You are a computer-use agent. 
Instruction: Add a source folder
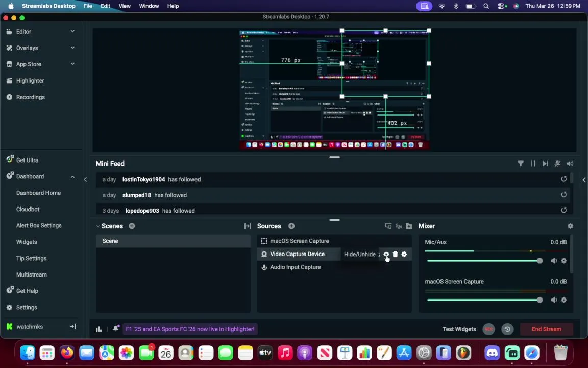[409, 226]
